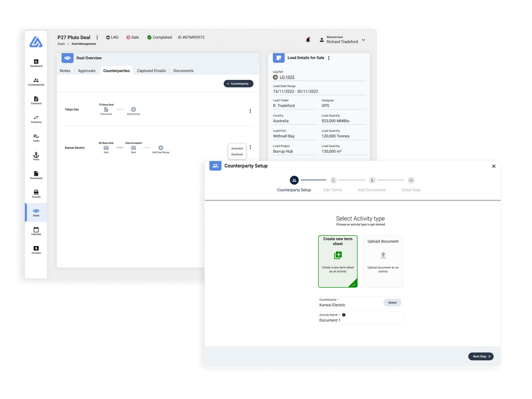The width and height of the screenshot is (532, 399).
Task: Jump to Edit Terms step in progress bar
Action: point(333,181)
